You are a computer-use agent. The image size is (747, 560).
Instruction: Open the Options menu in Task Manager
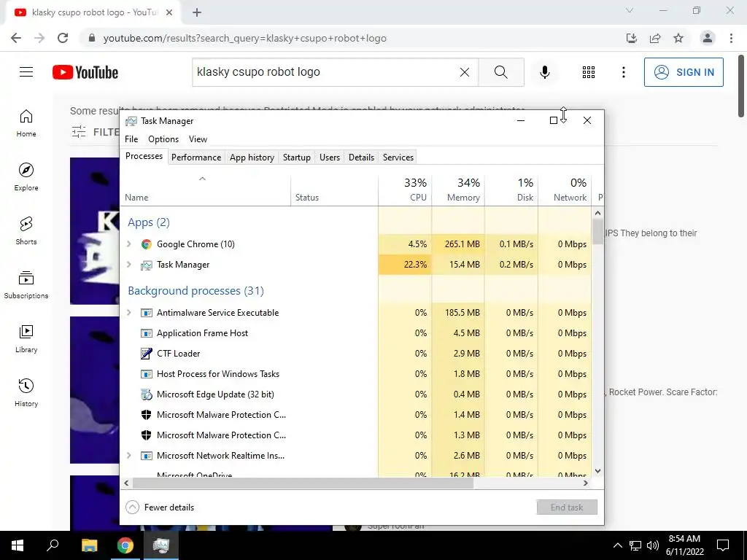[163, 139]
